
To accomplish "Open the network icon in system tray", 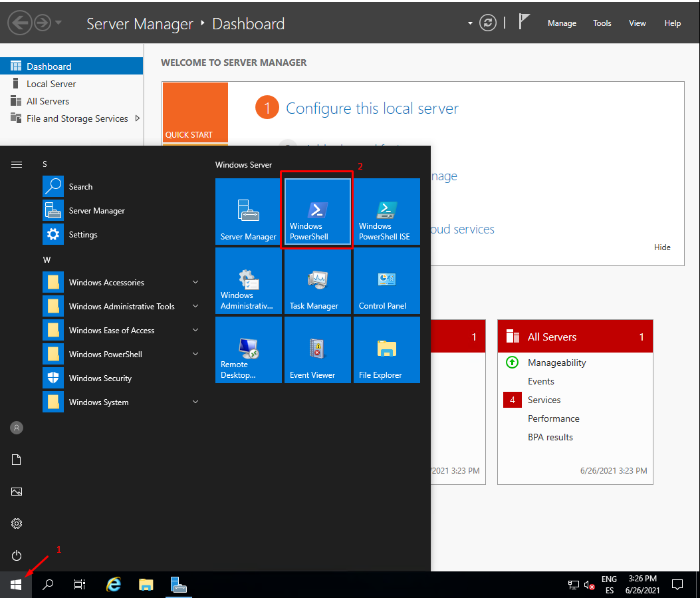I will click(573, 585).
